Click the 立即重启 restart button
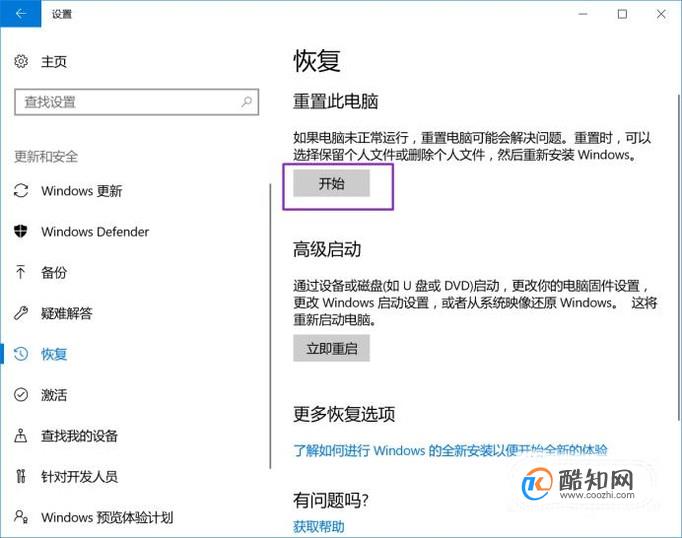This screenshot has width=682, height=538. (331, 348)
